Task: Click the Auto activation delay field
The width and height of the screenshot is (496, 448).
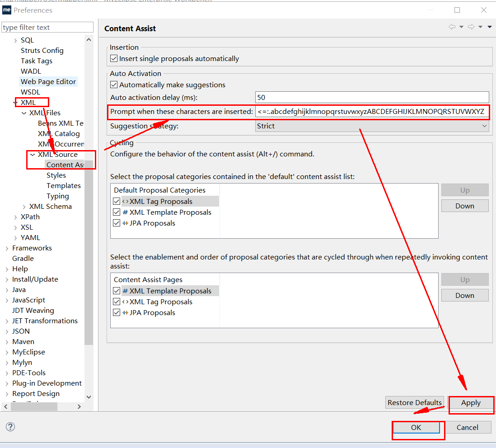Action: point(372,98)
